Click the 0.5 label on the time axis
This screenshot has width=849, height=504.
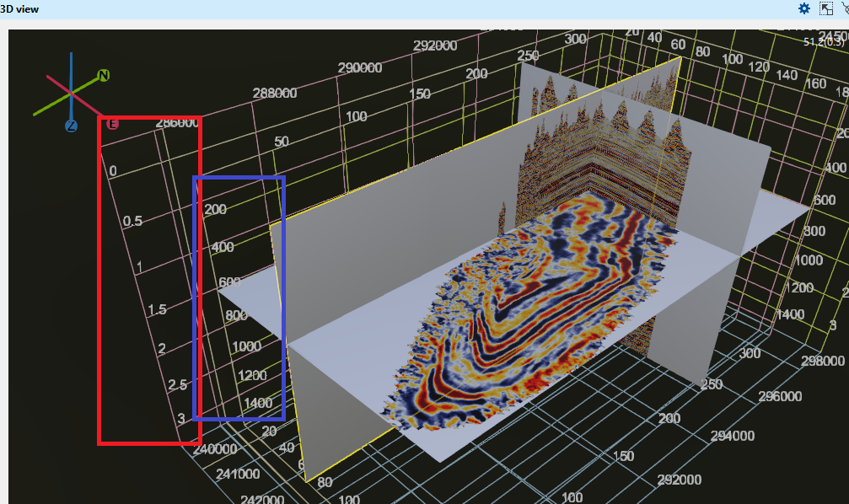pyautogui.click(x=133, y=221)
